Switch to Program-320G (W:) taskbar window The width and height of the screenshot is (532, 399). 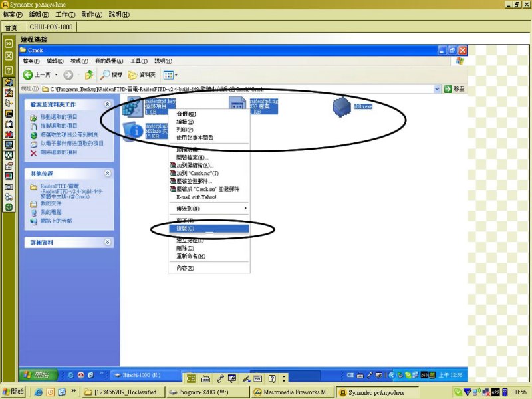208,392
